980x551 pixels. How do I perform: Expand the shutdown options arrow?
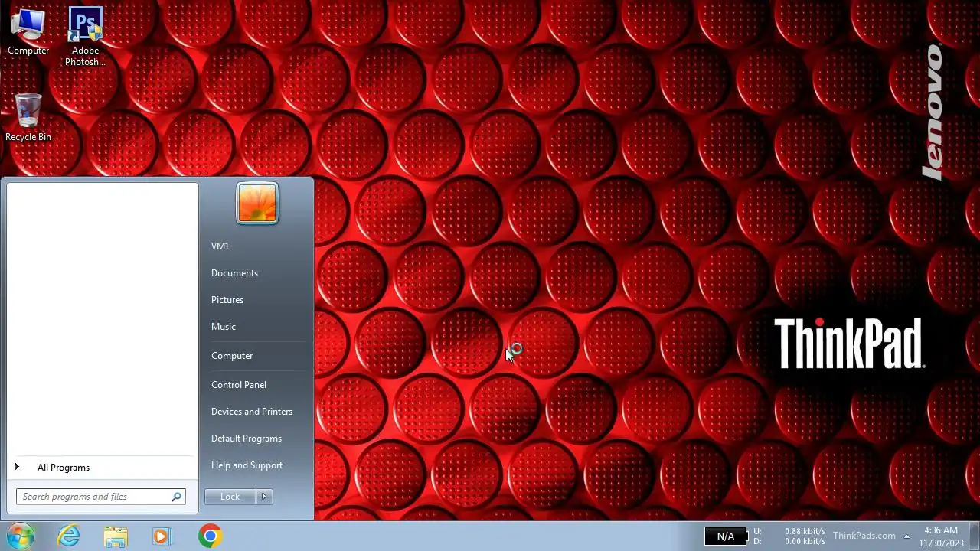(264, 497)
